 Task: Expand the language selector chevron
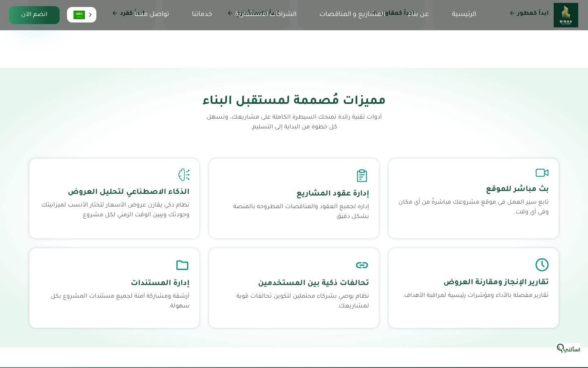pyautogui.click(x=90, y=15)
